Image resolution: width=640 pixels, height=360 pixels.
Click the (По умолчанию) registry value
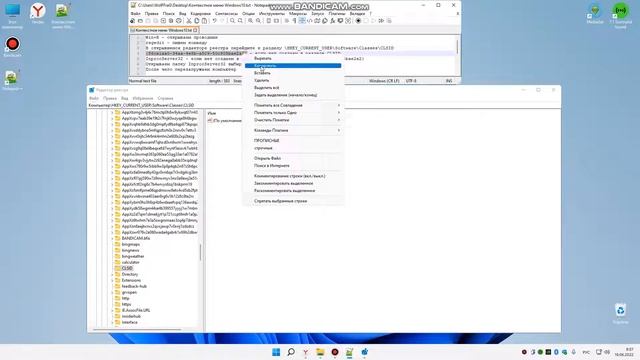225,120
